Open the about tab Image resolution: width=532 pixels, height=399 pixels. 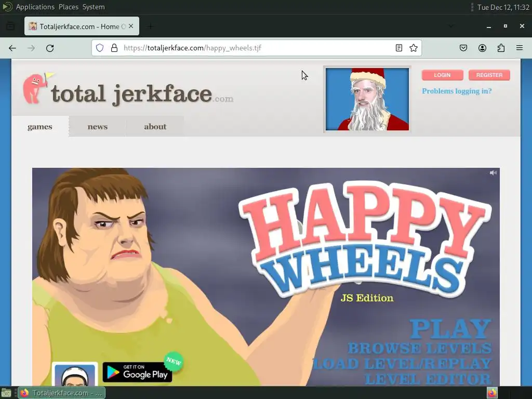[155, 127]
